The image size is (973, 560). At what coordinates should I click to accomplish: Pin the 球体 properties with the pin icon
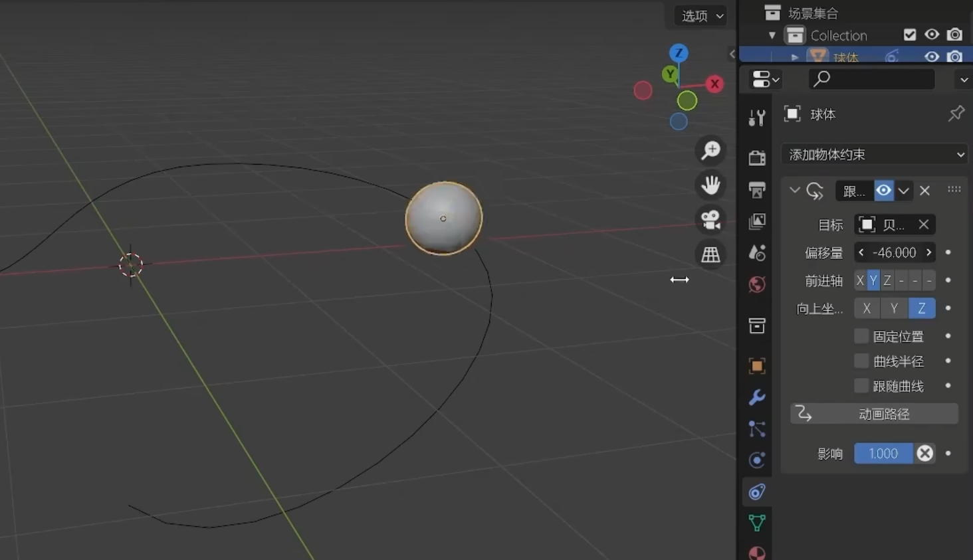click(x=956, y=114)
